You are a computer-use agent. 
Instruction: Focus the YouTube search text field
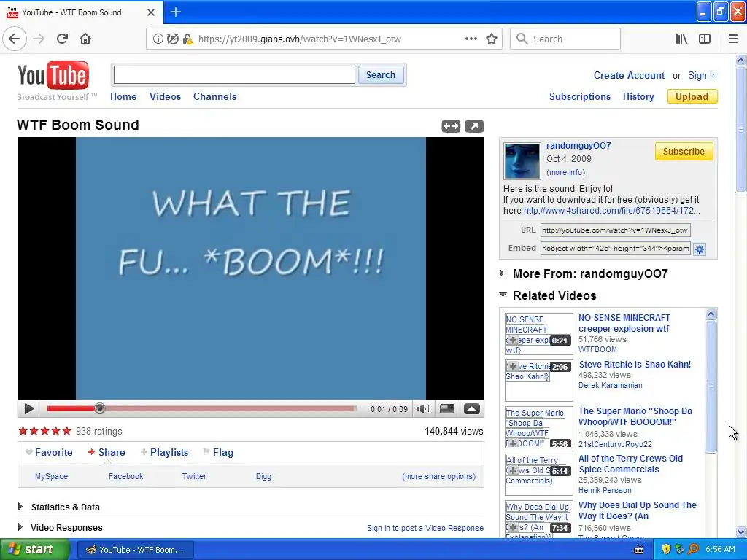tap(234, 75)
